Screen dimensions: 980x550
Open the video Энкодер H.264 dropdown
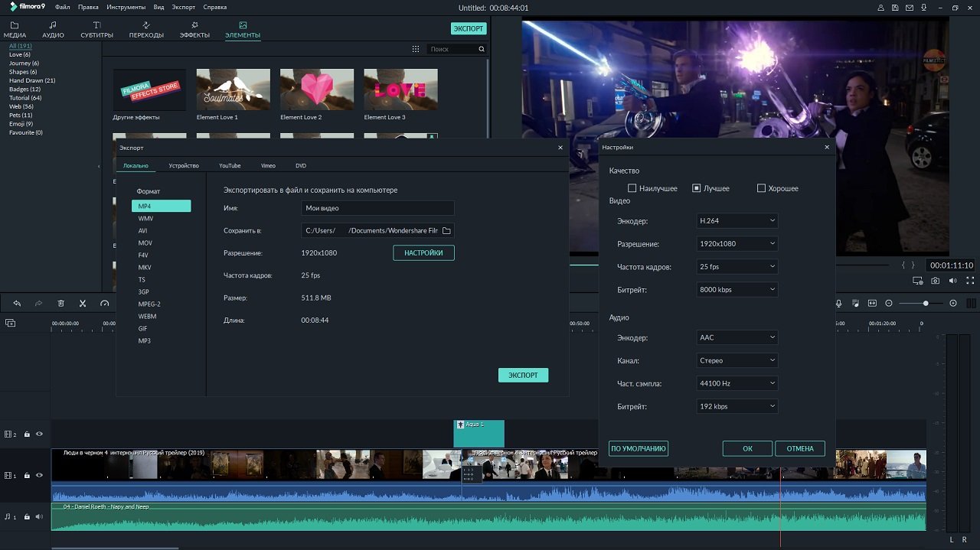point(737,221)
